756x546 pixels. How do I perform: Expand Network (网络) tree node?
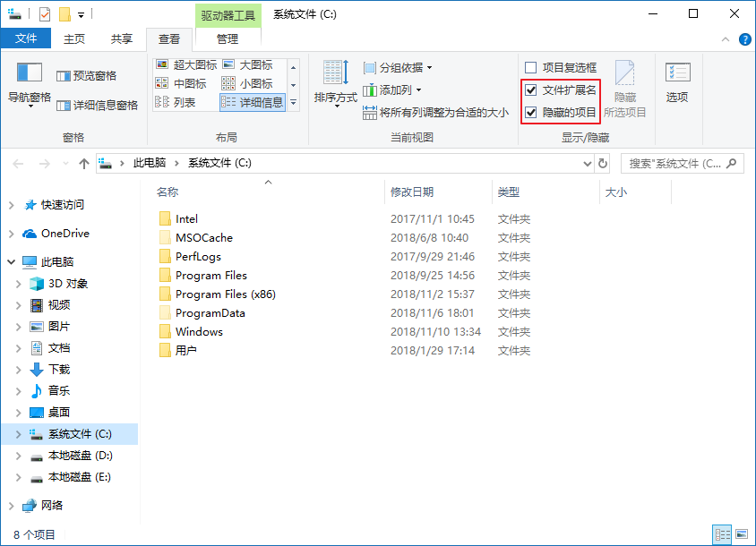(x=11, y=506)
